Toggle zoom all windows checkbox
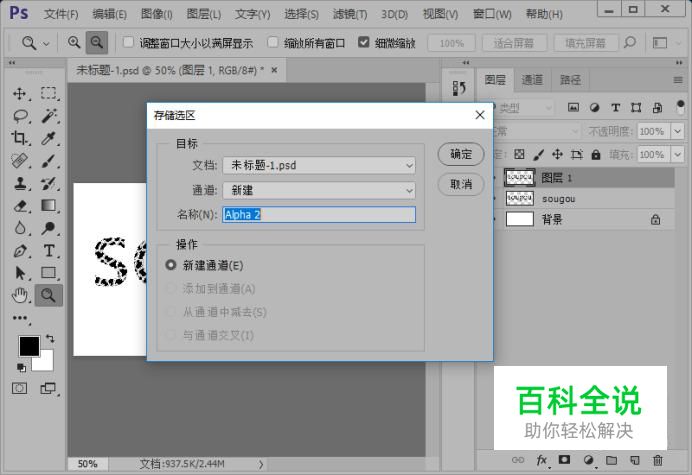This screenshot has height=475, width=692. point(273,42)
